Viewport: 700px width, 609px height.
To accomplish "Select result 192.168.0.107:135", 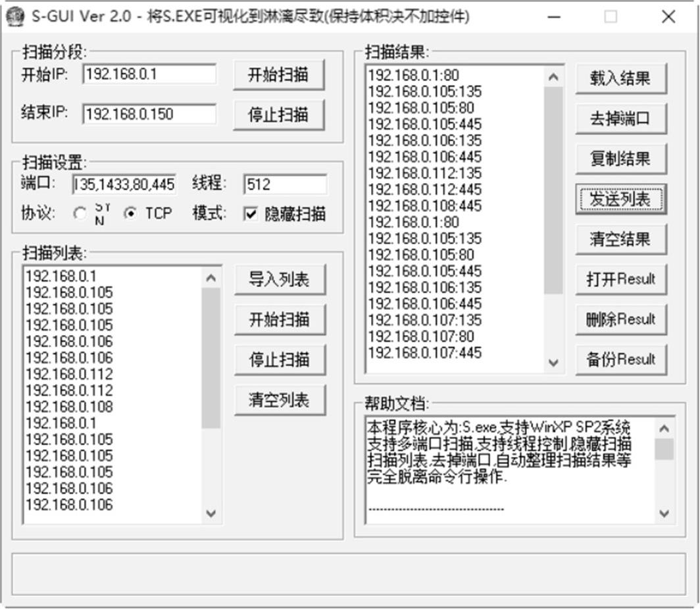I will [425, 321].
